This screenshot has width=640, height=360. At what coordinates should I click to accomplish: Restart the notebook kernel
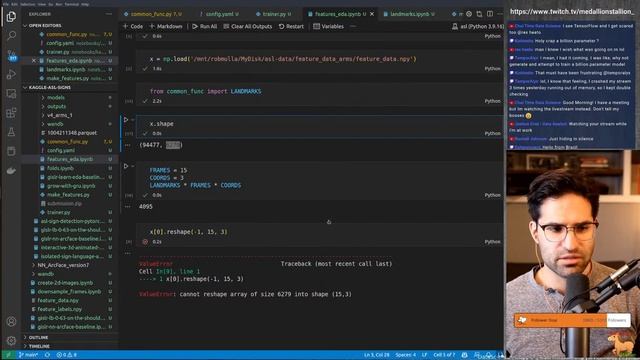[291, 26]
